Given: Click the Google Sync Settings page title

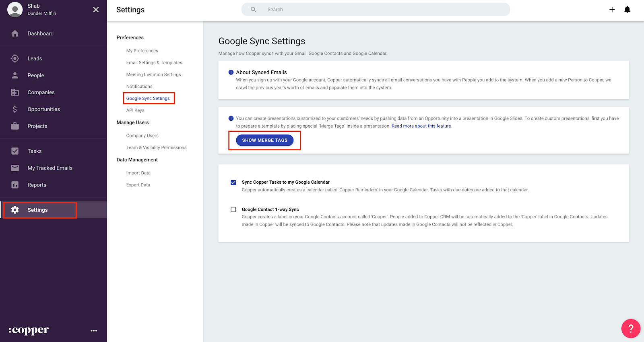Looking at the screenshot, I should coord(262,41).
